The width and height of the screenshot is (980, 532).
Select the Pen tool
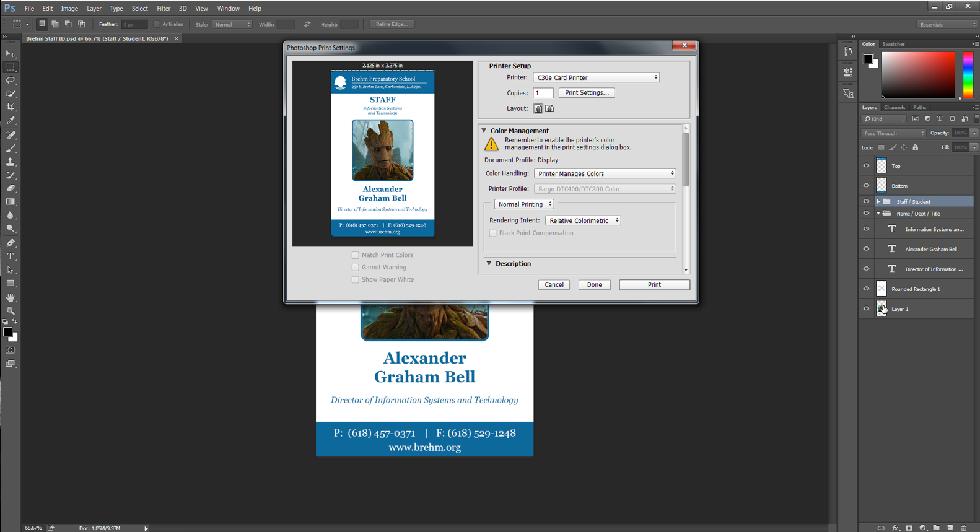pyautogui.click(x=11, y=243)
